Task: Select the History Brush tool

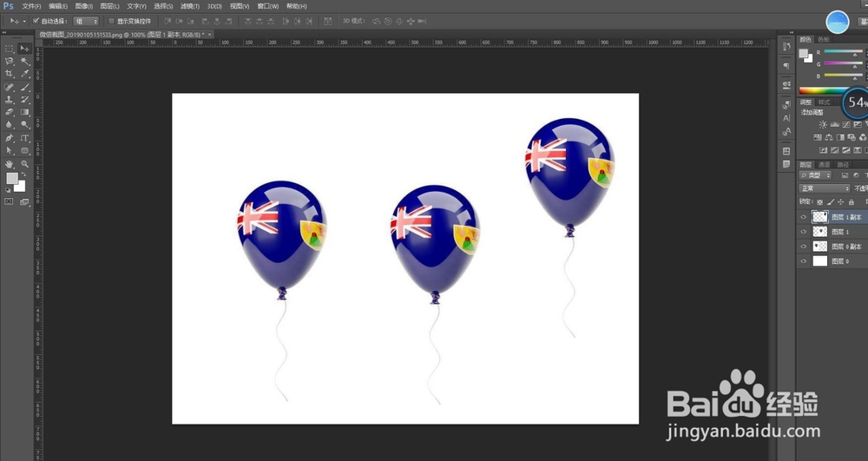Action: tap(24, 100)
